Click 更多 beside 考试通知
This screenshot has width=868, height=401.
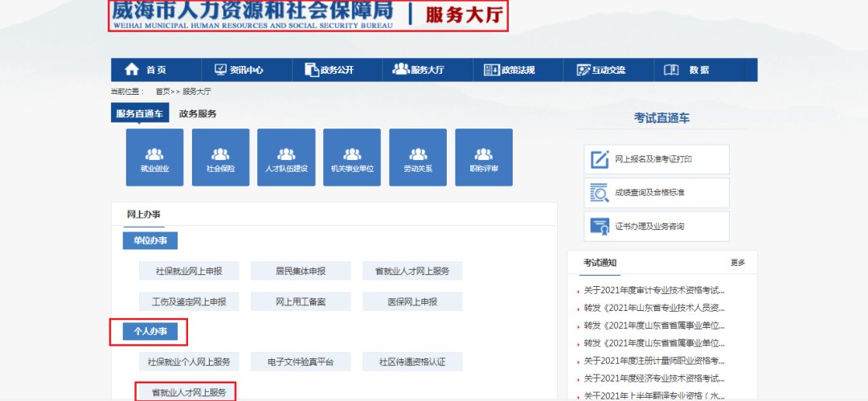737,263
